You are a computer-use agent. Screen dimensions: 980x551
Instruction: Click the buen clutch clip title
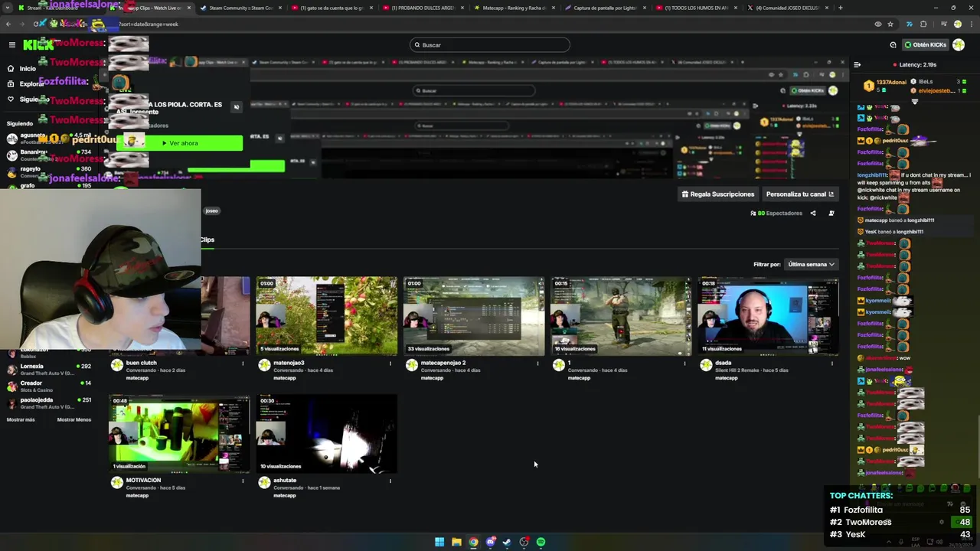142,364
